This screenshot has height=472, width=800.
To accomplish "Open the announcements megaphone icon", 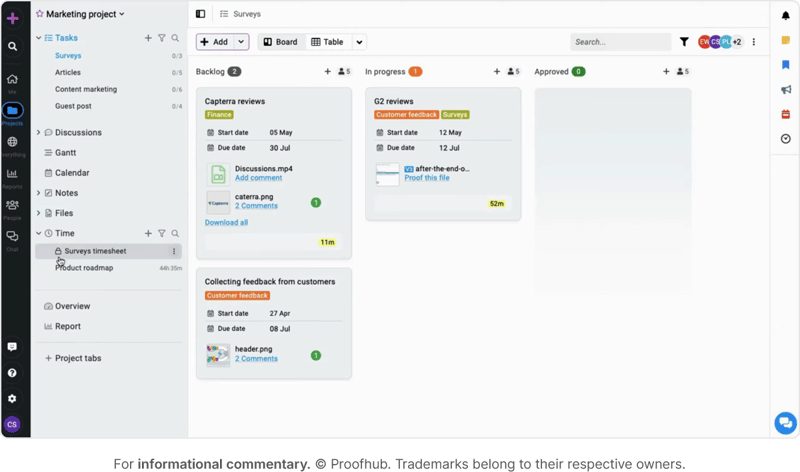I will (x=786, y=90).
